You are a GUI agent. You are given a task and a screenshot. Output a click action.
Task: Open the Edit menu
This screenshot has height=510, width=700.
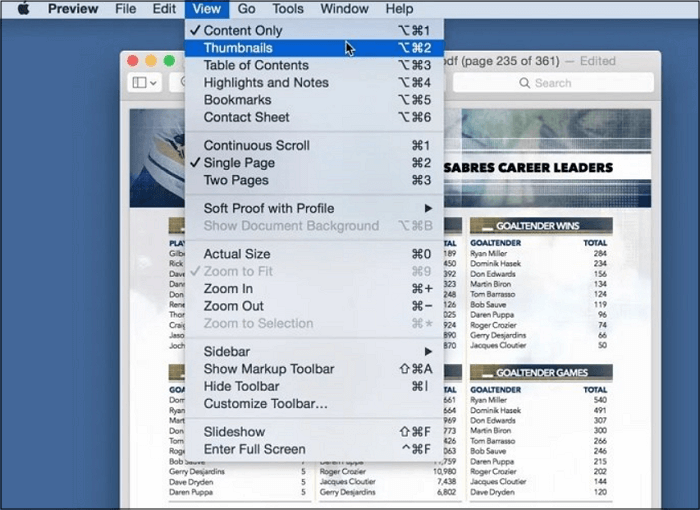(x=164, y=9)
